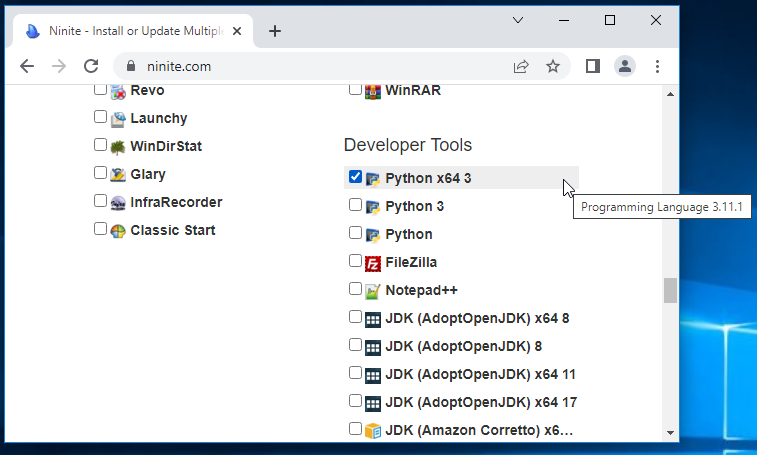757x455 pixels.
Task: Click the Classic Start icon
Action: click(x=118, y=231)
